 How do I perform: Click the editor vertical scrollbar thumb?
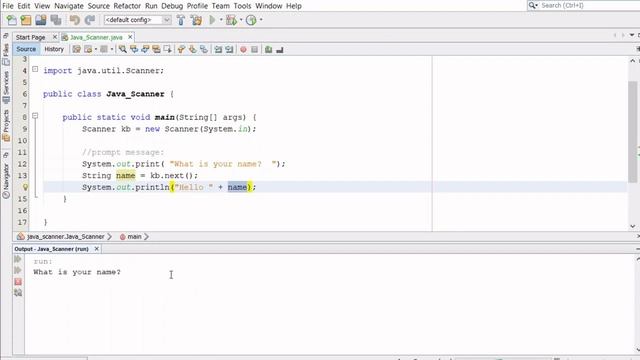tap(632, 132)
